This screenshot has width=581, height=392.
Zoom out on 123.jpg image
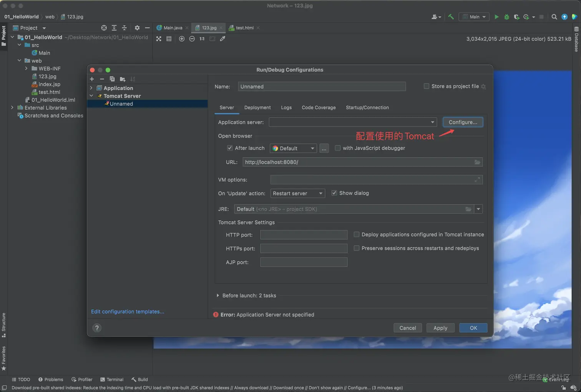[x=192, y=39]
